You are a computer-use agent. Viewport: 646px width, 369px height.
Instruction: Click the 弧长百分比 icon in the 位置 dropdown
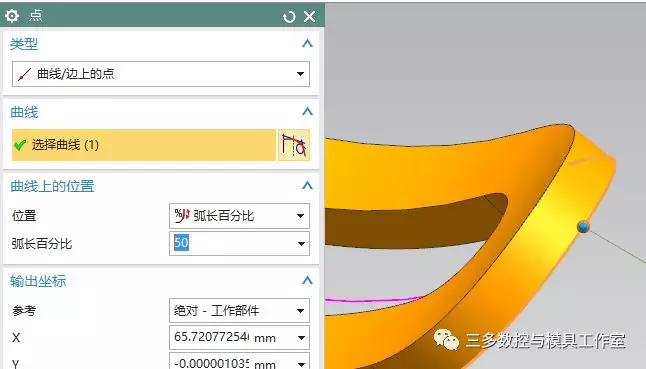coord(182,215)
